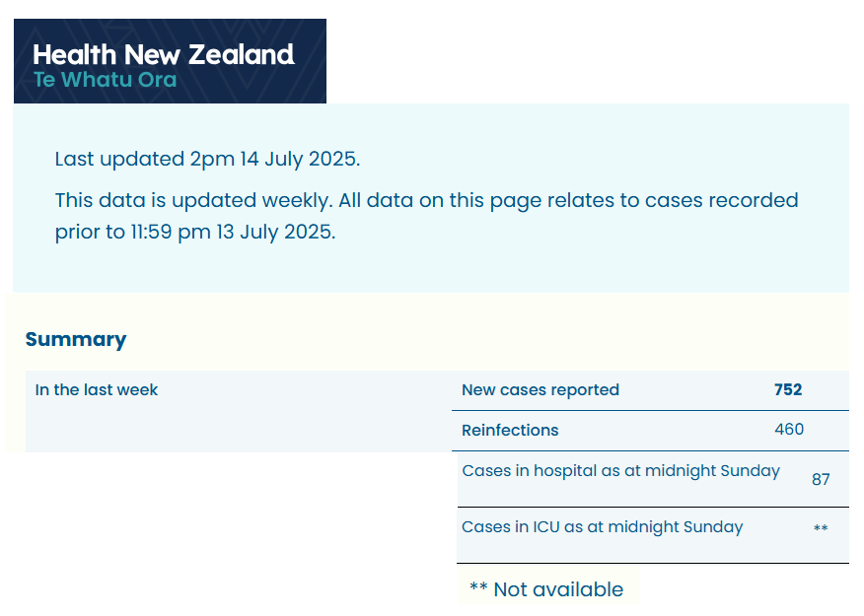This screenshot has height=616, width=864.
Task: Click the 752 new cases value
Action: (x=788, y=389)
